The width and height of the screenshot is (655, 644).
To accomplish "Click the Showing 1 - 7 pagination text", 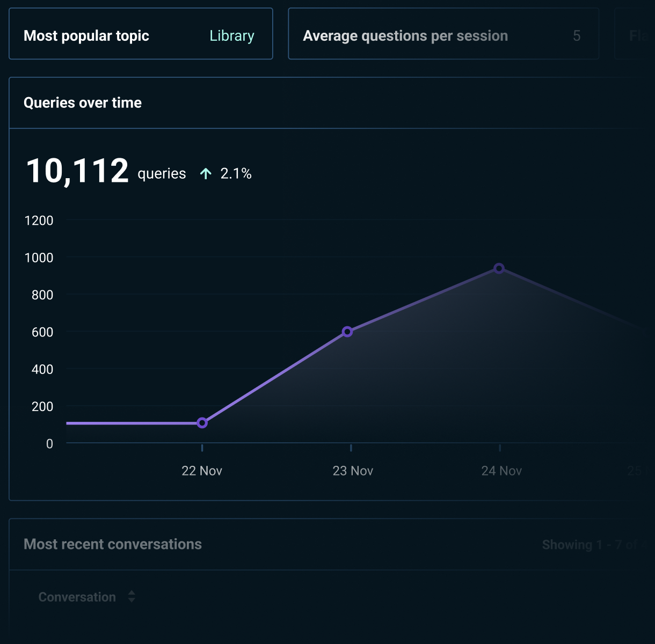I will (591, 545).
